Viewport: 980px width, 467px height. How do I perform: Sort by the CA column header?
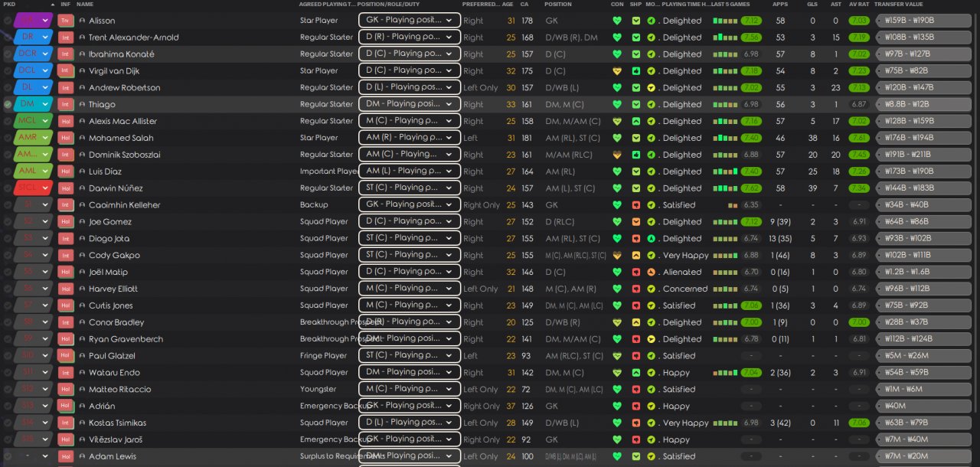(x=524, y=5)
